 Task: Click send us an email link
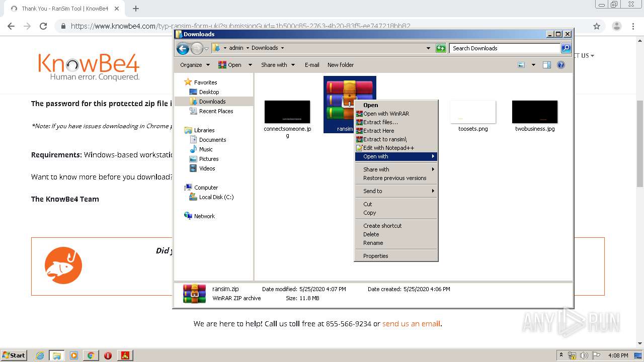[411, 324]
